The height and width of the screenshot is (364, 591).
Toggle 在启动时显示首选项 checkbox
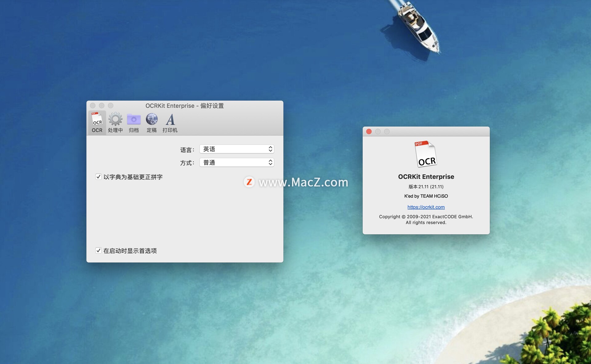(98, 251)
